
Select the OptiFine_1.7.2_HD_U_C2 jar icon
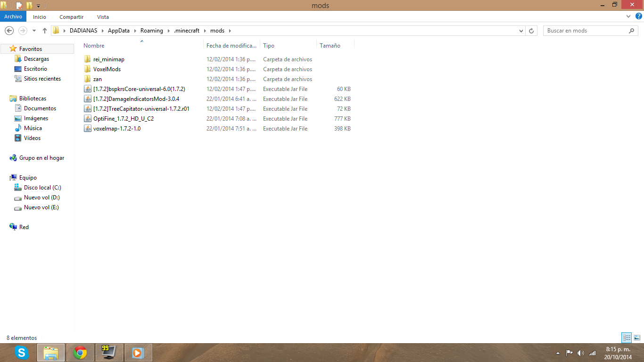(87, 119)
